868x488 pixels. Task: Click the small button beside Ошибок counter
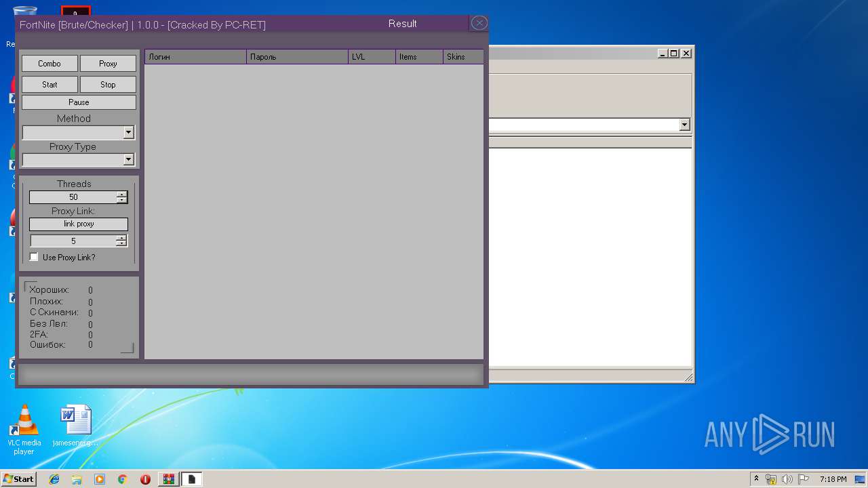tap(127, 348)
